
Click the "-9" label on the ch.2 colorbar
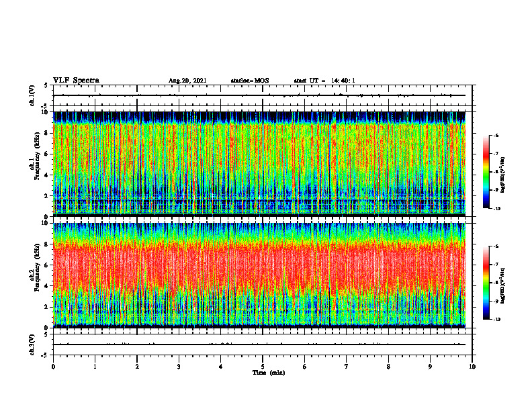(496, 301)
